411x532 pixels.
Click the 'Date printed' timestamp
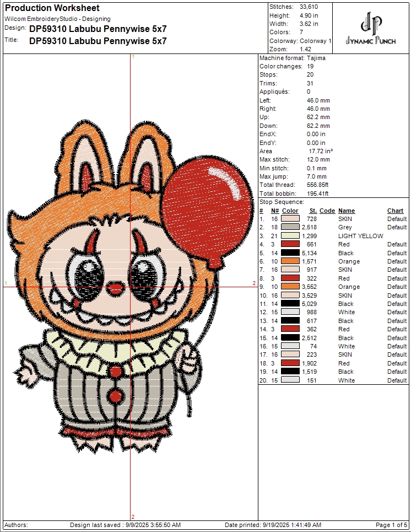click(x=273, y=525)
